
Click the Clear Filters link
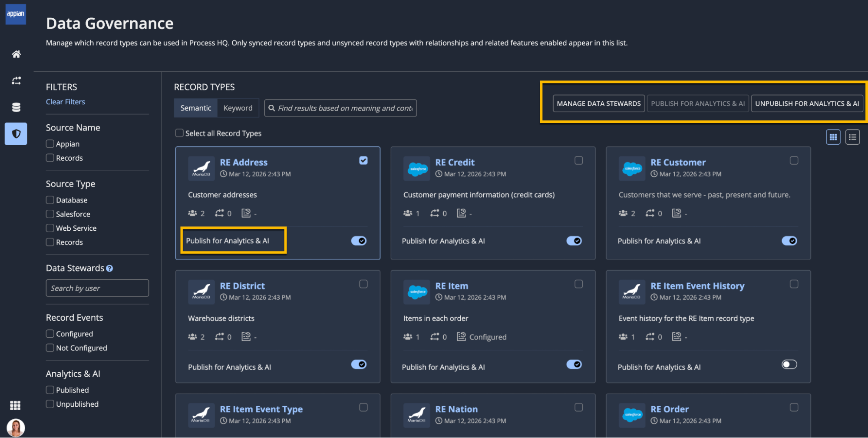66,102
